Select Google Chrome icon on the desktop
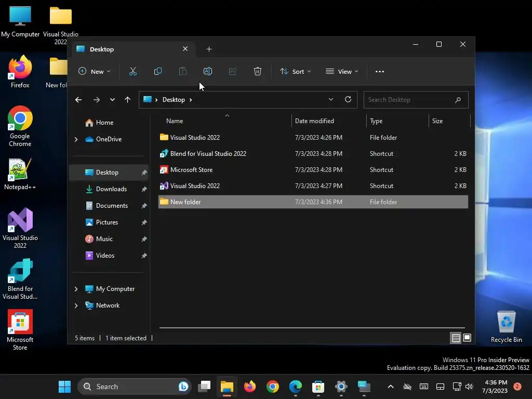Image resolution: width=532 pixels, height=399 pixels. [20, 126]
